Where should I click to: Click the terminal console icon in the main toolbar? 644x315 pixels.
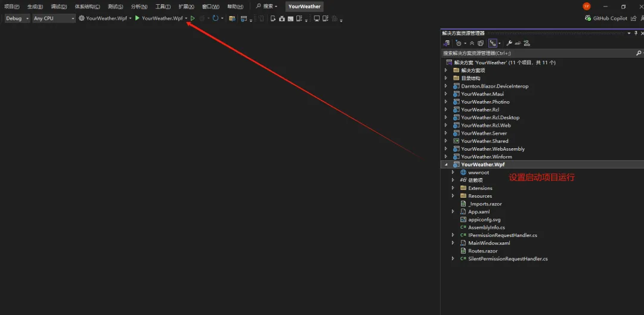click(290, 18)
